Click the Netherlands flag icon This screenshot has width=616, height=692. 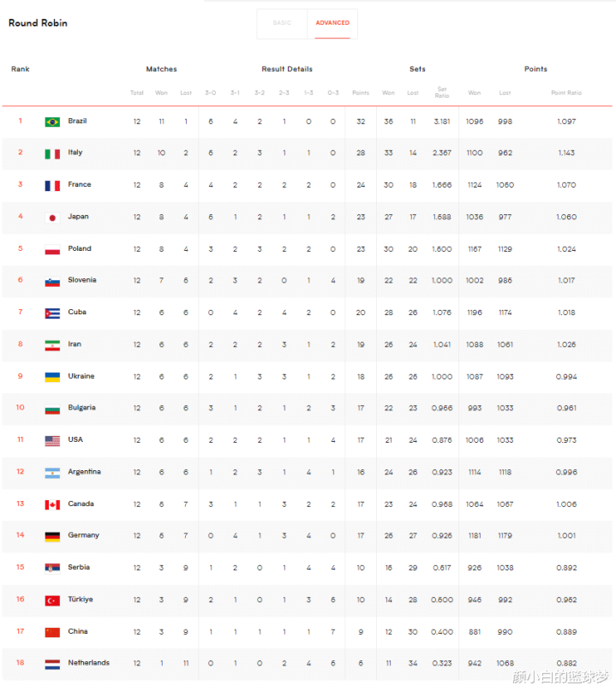[52, 664]
